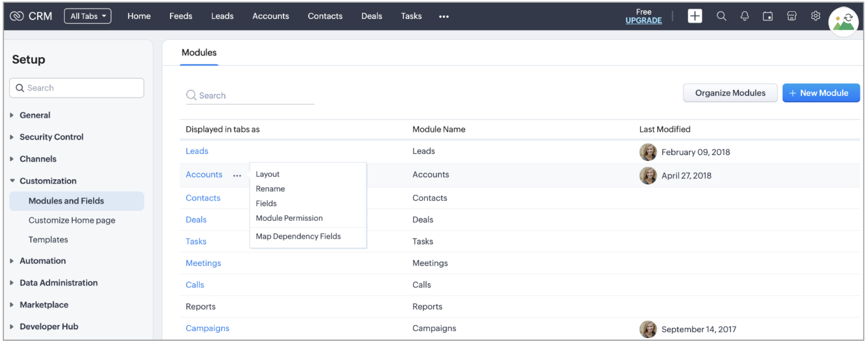The image size is (868, 345).
Task: Click the New Module button
Action: (821, 93)
